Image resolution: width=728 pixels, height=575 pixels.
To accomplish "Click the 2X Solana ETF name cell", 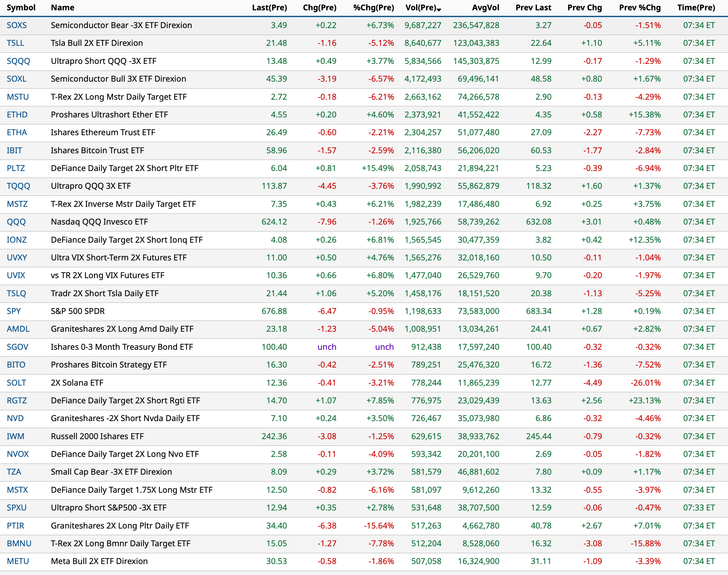I will [x=77, y=383].
